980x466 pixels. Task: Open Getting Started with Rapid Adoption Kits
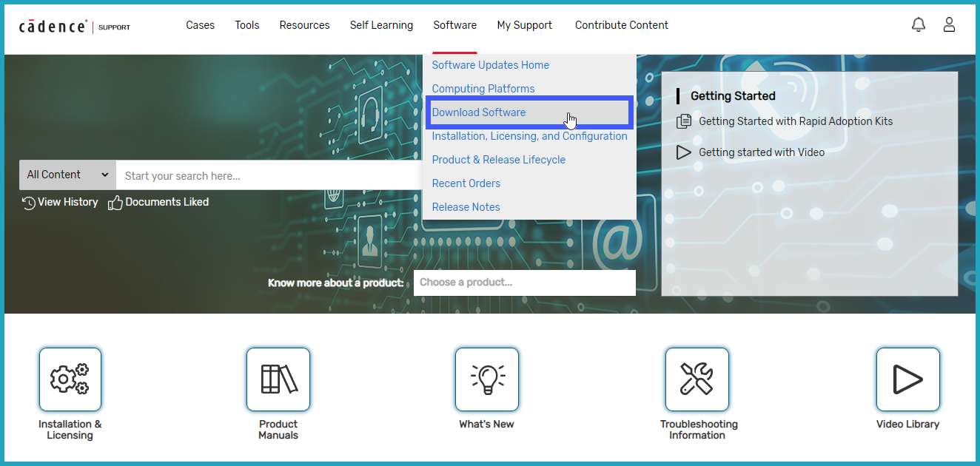coord(795,121)
